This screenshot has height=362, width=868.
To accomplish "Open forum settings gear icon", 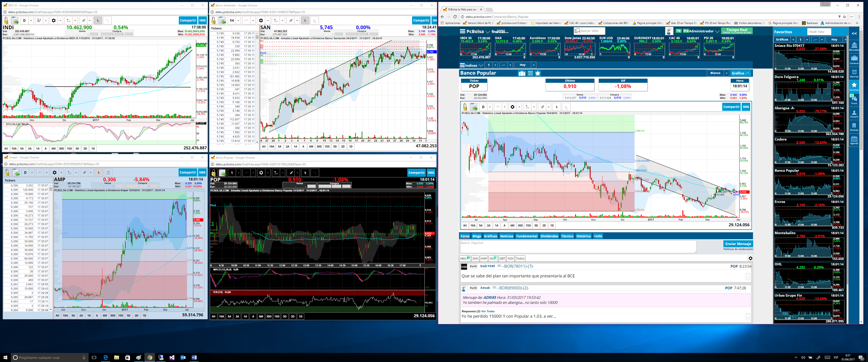I will 750,258.
